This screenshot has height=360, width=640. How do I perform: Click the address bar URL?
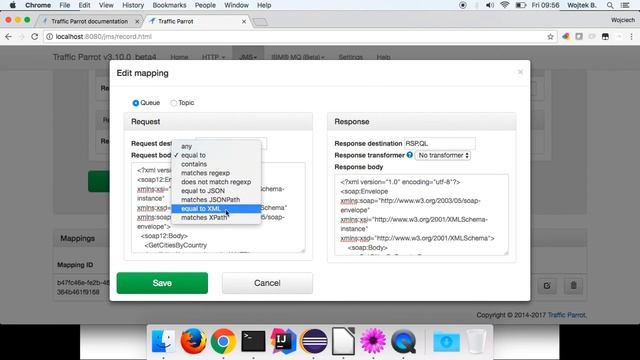tap(104, 36)
